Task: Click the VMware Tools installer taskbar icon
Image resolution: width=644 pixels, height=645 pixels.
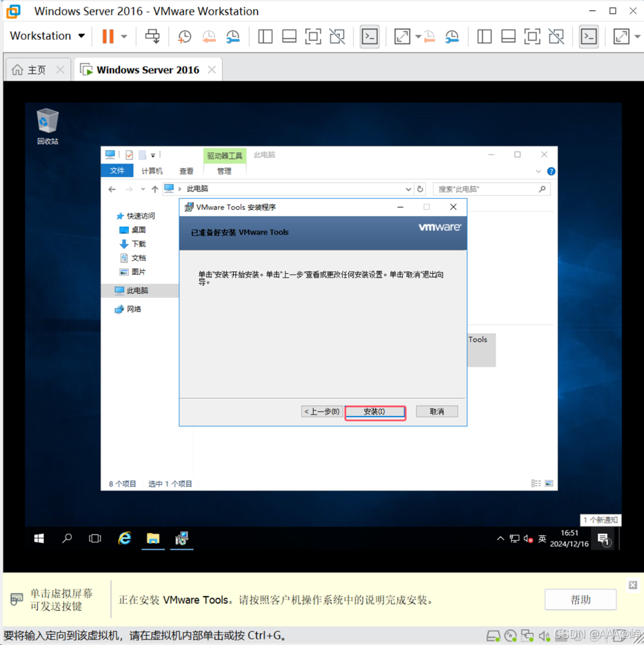Action: click(x=182, y=539)
